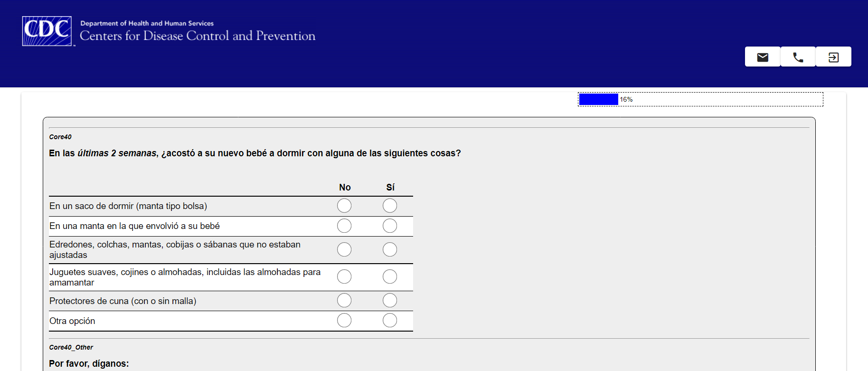Select No for manta que envolvió bebé
This screenshot has width=868, height=371.
[344, 226]
